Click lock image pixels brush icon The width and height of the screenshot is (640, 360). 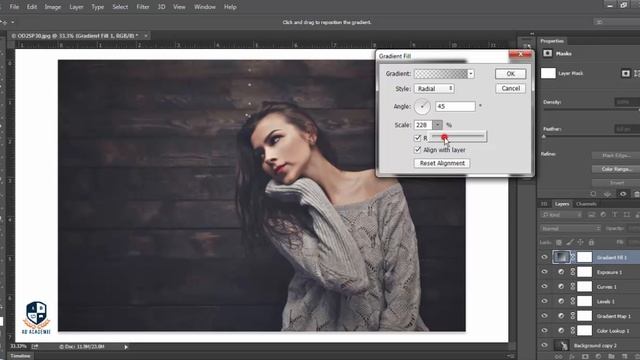pyautogui.click(x=570, y=242)
